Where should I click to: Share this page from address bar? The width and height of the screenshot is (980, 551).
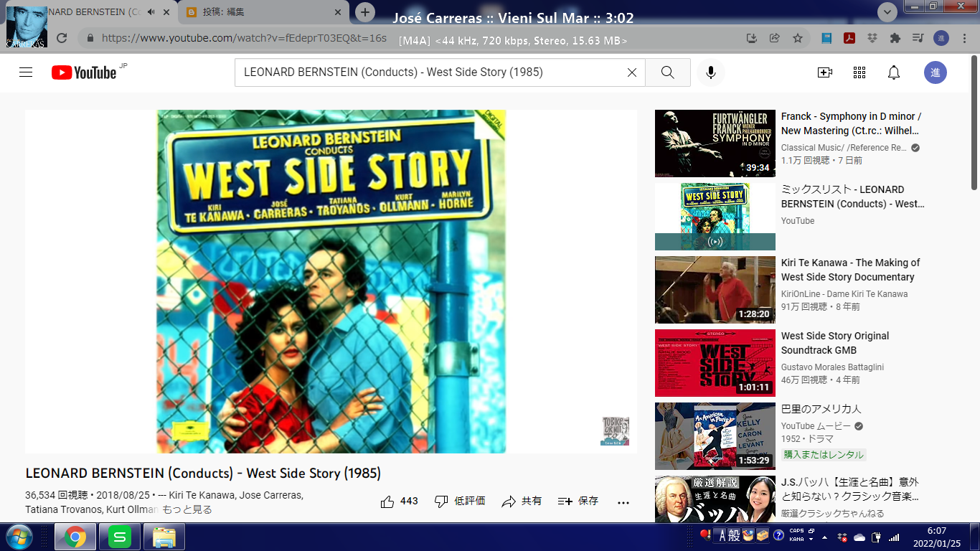(x=775, y=38)
